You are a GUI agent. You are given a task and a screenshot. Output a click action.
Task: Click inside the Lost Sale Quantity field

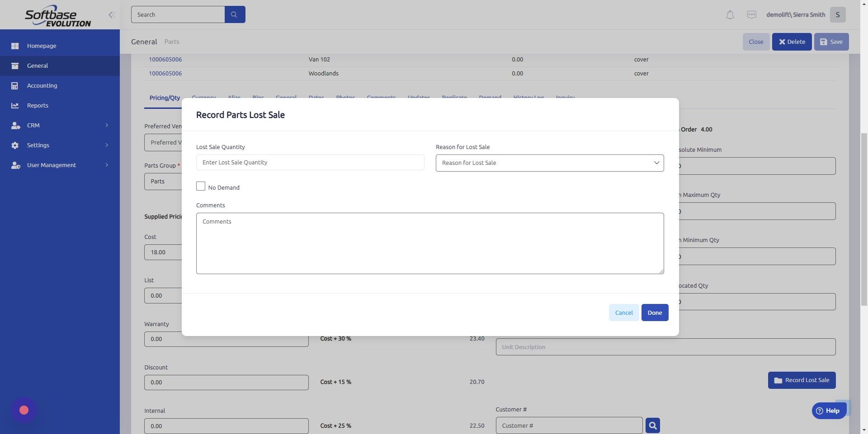click(x=310, y=162)
